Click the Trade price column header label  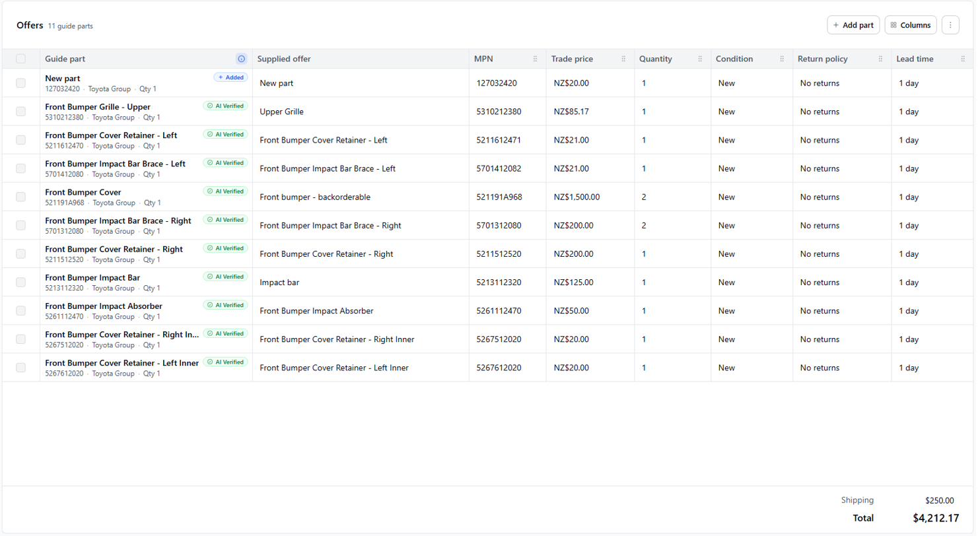pos(572,59)
